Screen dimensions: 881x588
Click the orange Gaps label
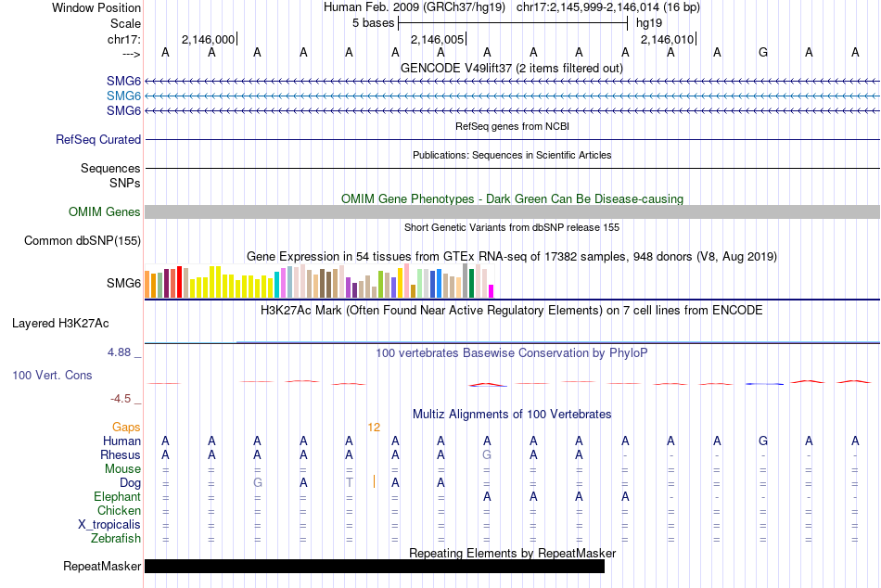click(x=126, y=428)
